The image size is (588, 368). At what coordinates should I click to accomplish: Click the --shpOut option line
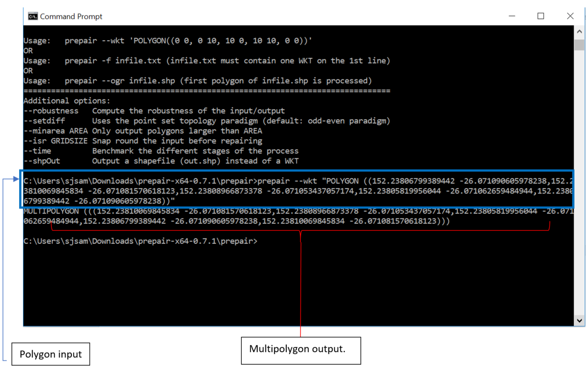click(161, 161)
